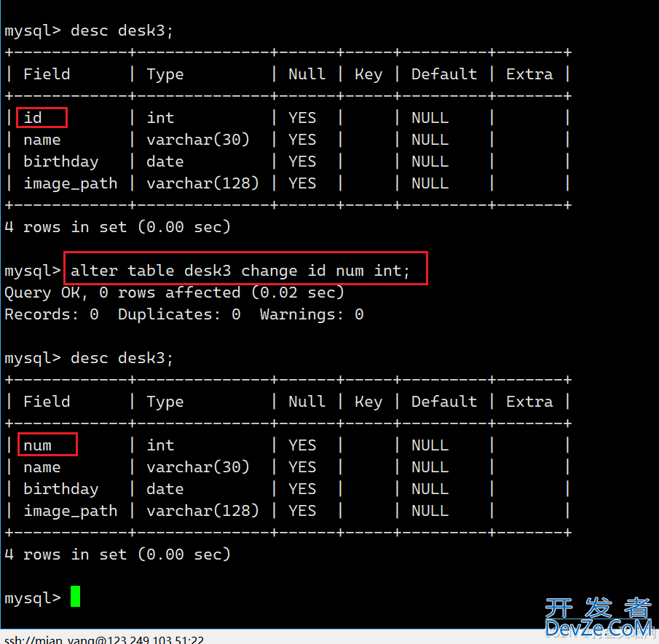Screen dimensions: 659x644
Task: Click the 'int' type in the id row
Action: click(x=160, y=118)
